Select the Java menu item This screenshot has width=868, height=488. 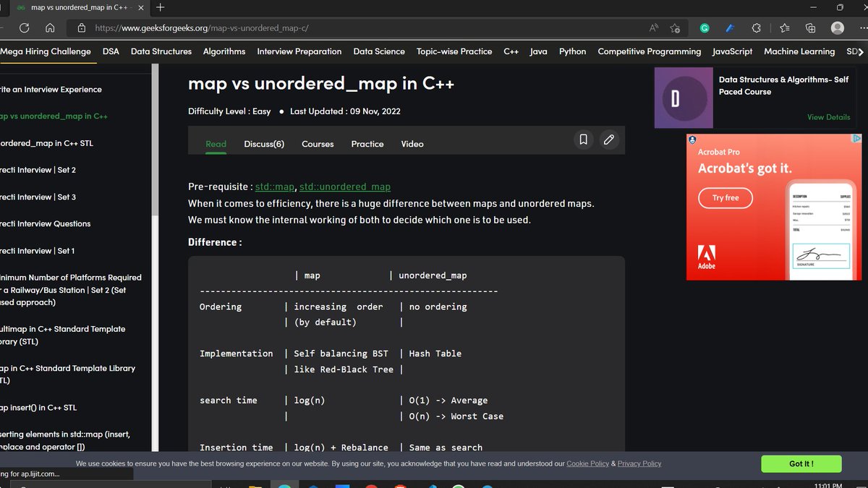coord(538,51)
